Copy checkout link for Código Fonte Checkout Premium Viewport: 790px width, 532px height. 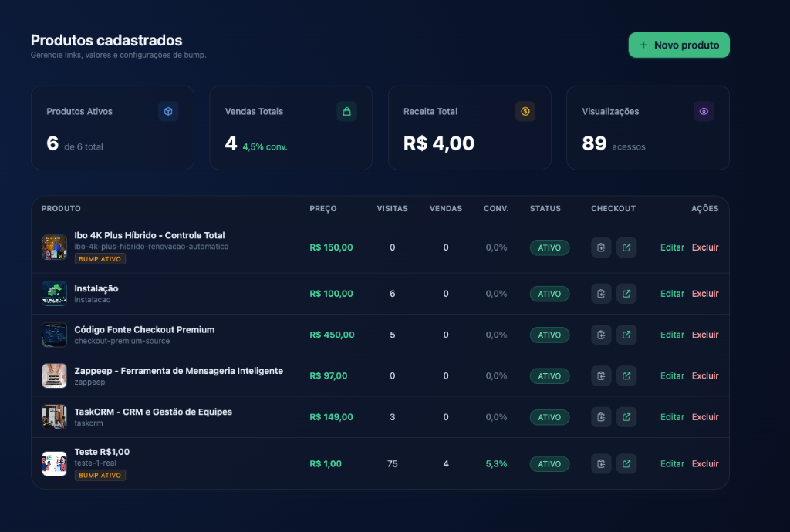601,335
